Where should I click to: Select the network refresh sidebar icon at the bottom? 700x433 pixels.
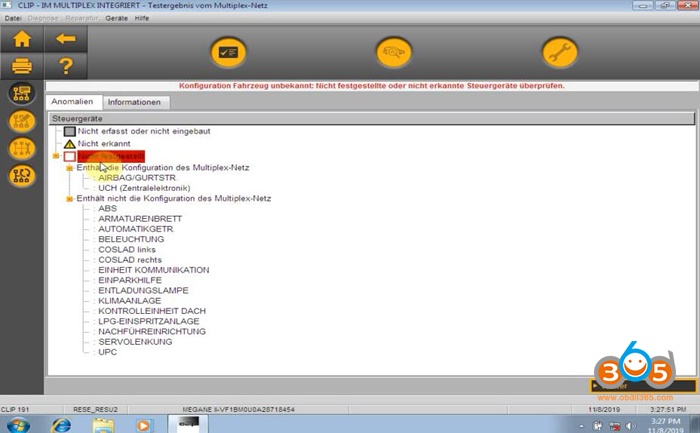22,176
